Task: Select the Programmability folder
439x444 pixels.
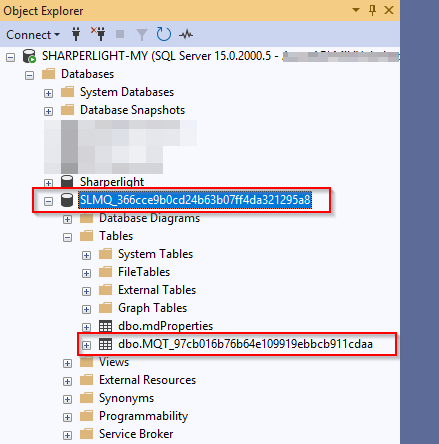Action: point(143,416)
